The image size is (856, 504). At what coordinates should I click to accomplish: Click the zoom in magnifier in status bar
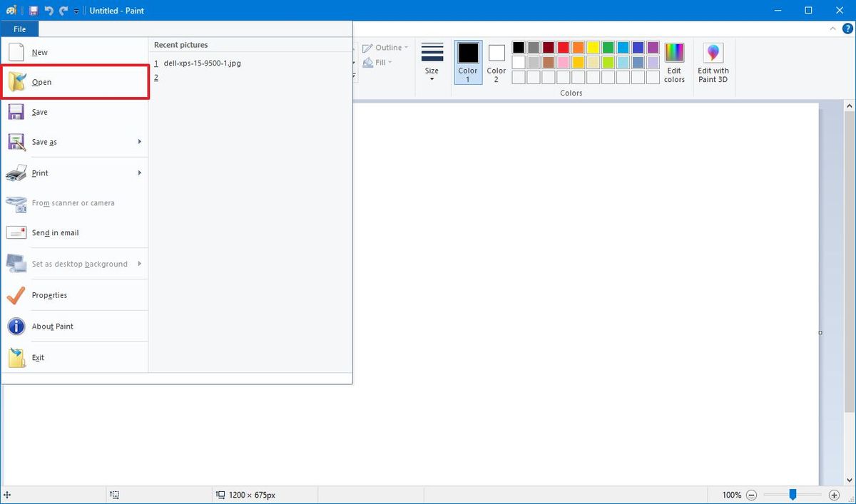pyautogui.click(x=833, y=494)
